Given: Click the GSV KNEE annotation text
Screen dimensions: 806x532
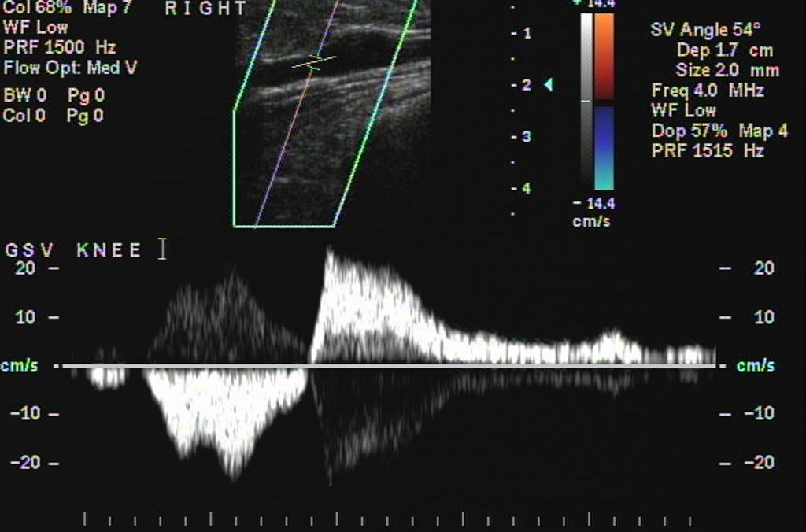Looking at the screenshot, I should 73,250.
